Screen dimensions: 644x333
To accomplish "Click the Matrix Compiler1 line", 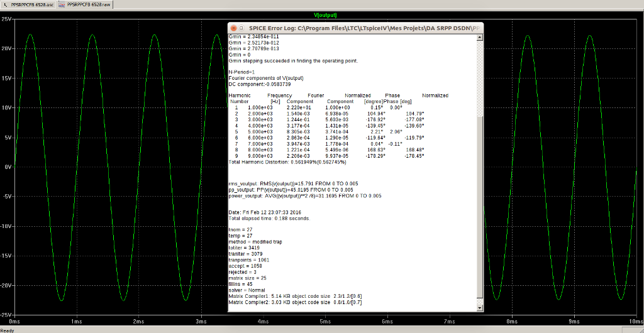I will click(295, 296).
